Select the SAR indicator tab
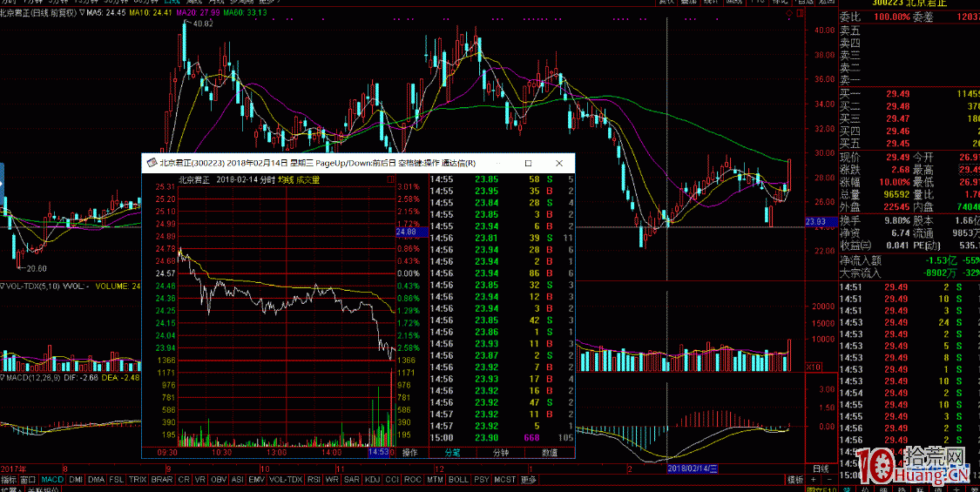The width and height of the screenshot is (980, 492). click(x=352, y=480)
